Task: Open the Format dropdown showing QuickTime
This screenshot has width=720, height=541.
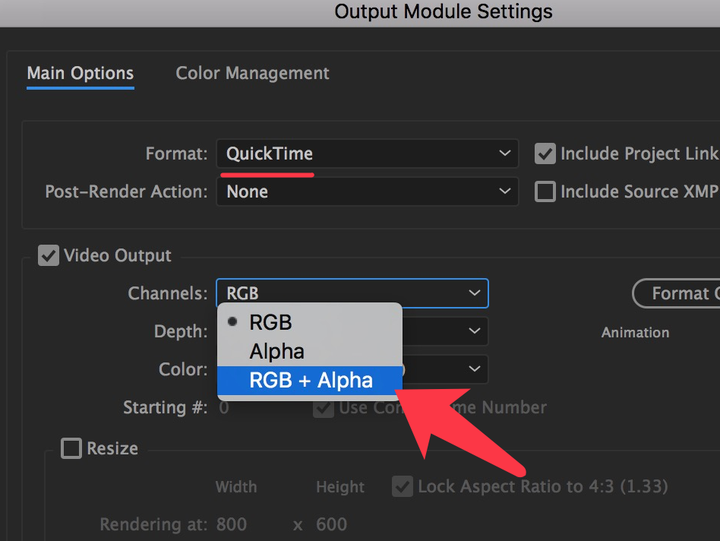Action: [x=367, y=153]
